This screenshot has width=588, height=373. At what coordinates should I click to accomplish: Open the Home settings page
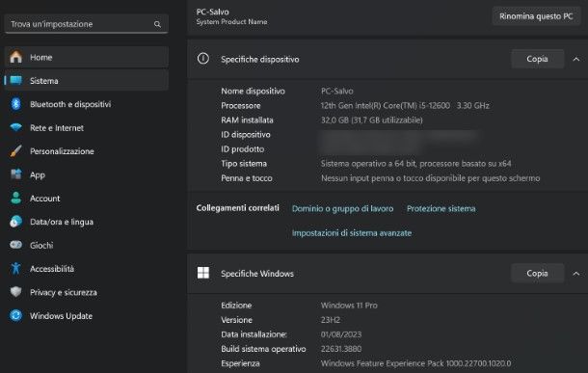(86, 57)
